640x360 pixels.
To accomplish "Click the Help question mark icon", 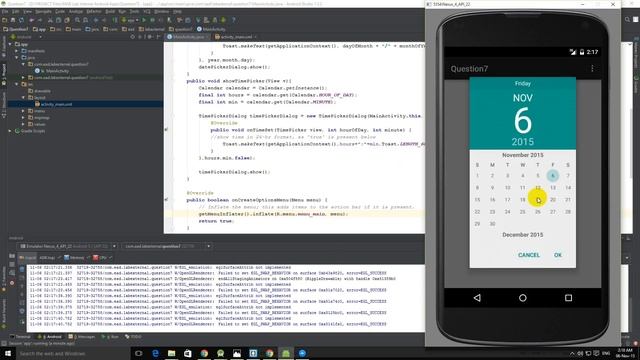I will [x=233, y=20].
